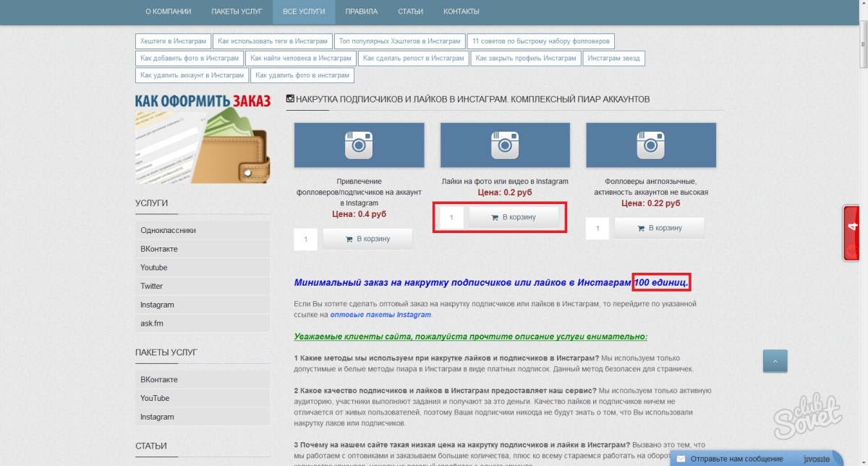Select 'Instagram' in Пакеты услуг sidebar
This screenshot has width=868, height=466.
[x=203, y=417]
